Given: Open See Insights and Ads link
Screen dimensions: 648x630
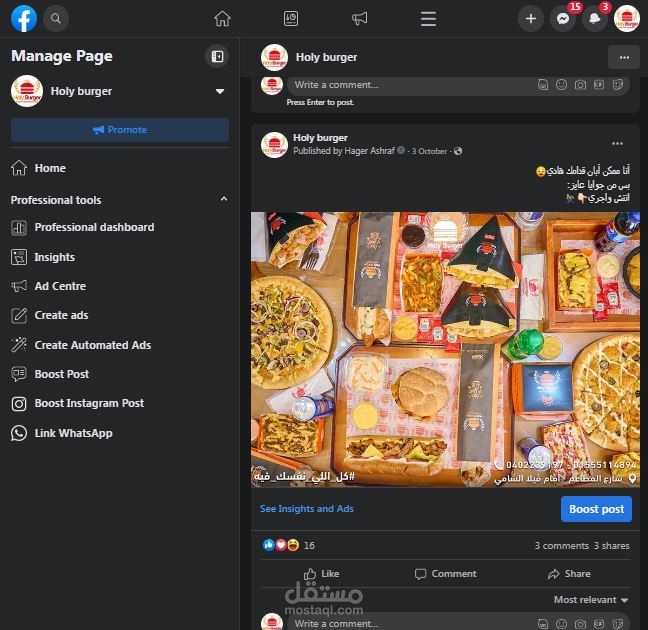Looking at the screenshot, I should tap(307, 508).
